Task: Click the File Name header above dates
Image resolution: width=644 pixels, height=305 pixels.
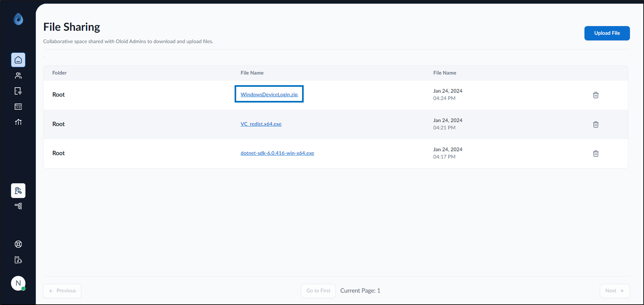Action: pos(444,73)
